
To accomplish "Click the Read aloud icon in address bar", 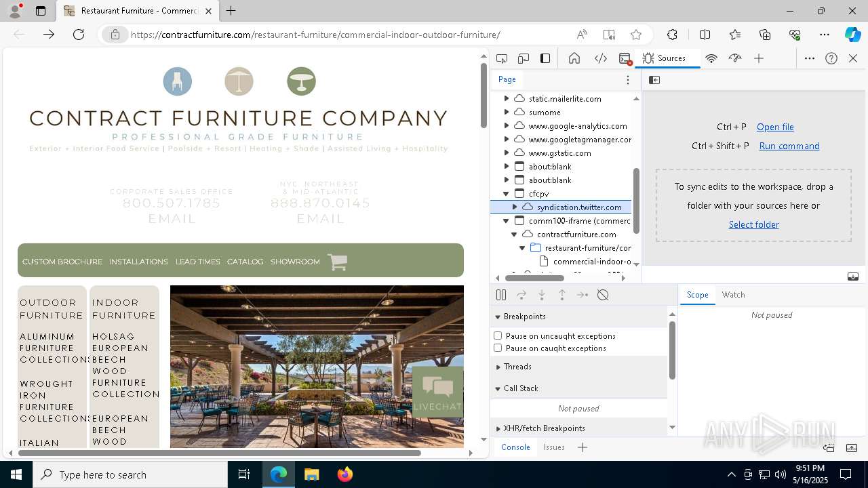I will click(582, 35).
